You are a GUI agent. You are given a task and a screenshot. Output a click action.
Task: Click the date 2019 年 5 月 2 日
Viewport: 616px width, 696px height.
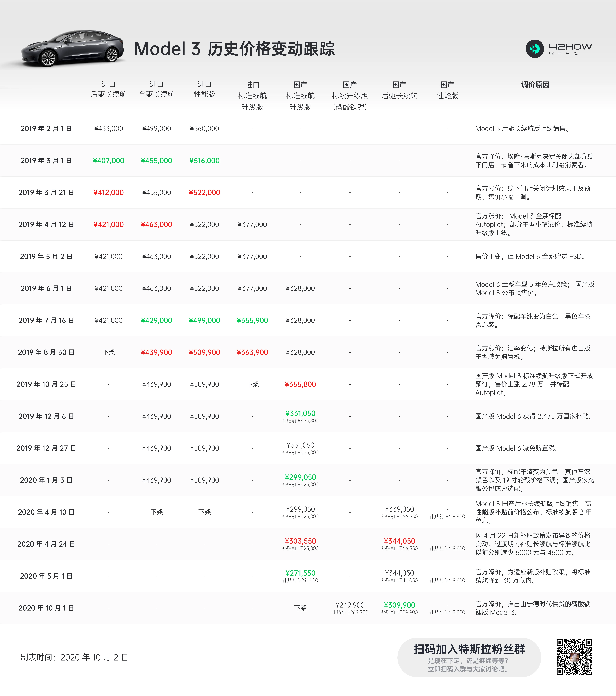coord(46,256)
